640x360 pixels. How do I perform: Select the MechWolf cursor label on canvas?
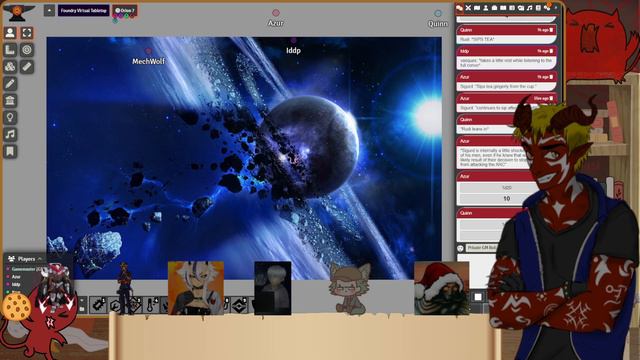148,61
